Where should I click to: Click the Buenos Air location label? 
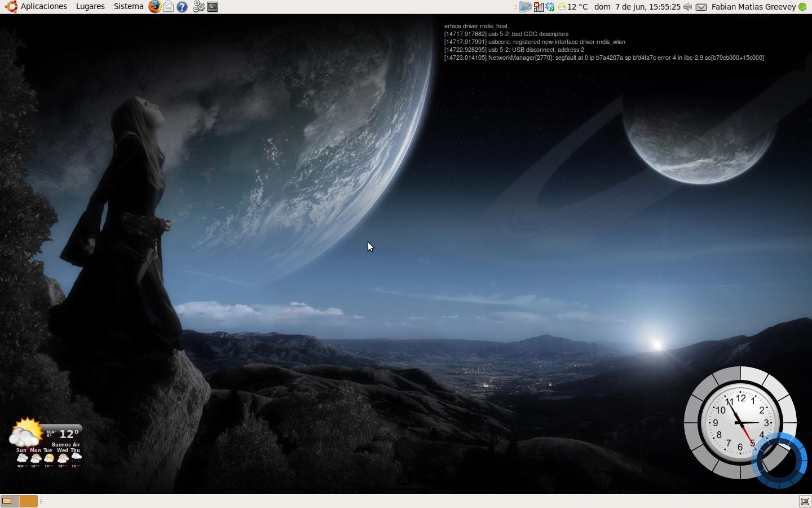pyautogui.click(x=66, y=445)
